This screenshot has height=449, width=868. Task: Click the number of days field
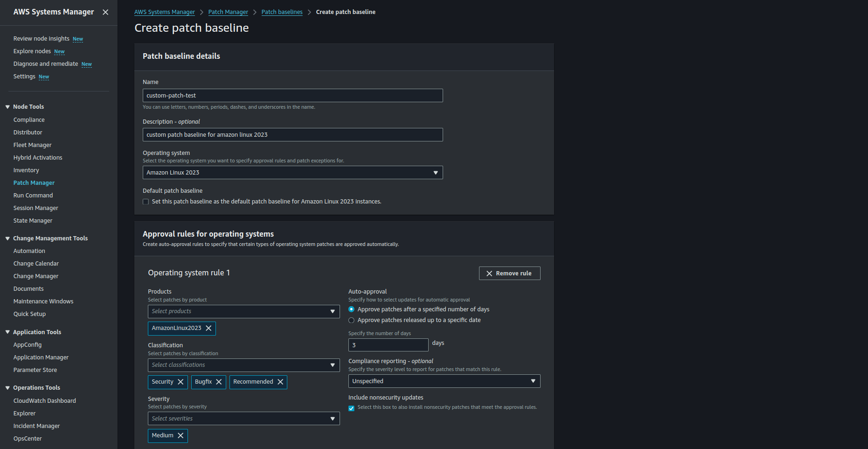[388, 345]
